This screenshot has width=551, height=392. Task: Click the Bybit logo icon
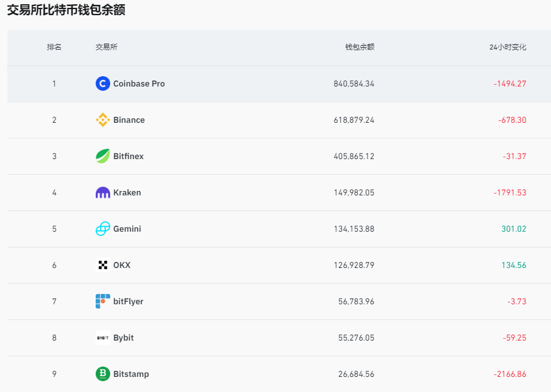coord(102,338)
